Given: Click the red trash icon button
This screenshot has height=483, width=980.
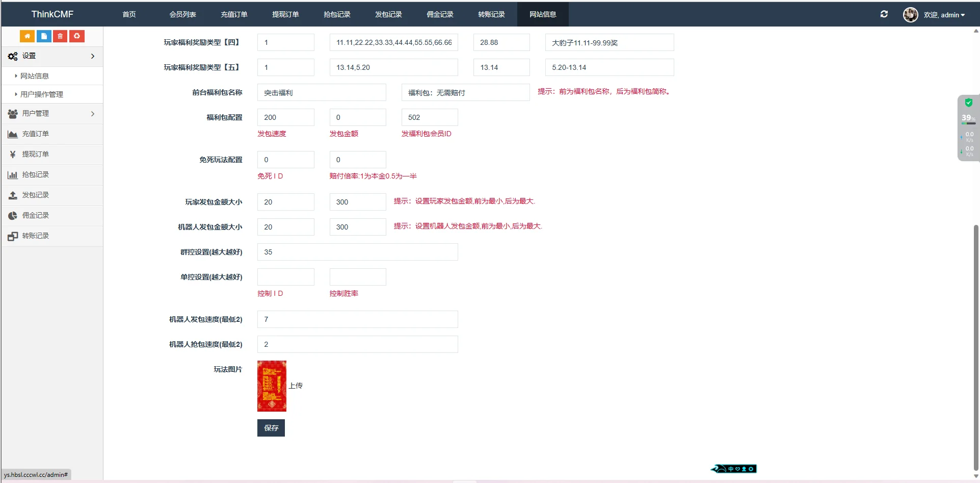Looking at the screenshot, I should 60,36.
